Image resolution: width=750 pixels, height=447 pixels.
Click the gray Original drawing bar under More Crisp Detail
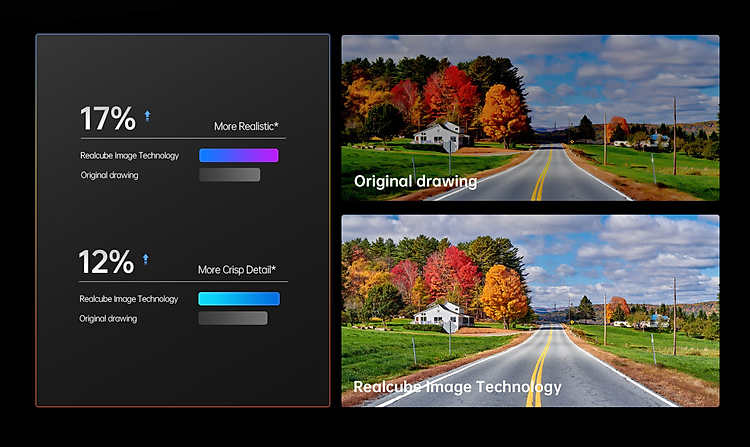point(233,318)
